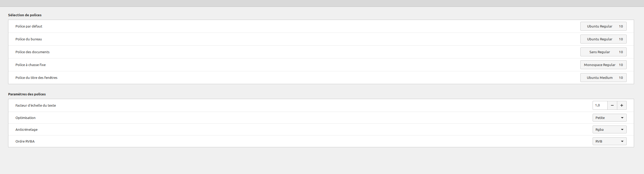Click the "Paramètres des polices" section heading
The height and width of the screenshot is (174, 644).
coord(27,94)
